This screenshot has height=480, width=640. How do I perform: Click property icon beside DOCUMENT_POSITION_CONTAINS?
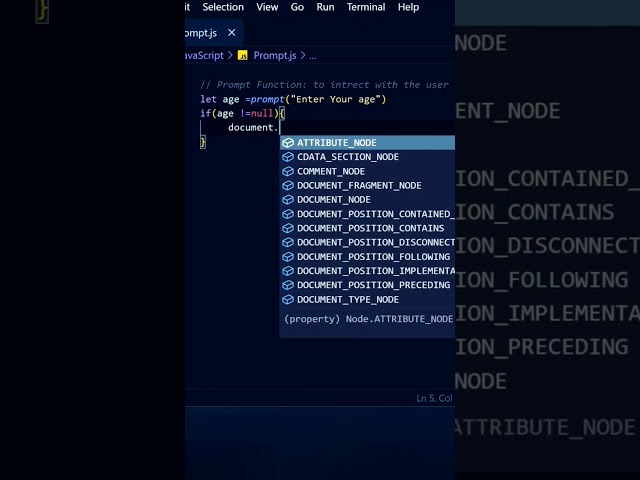tap(288, 228)
